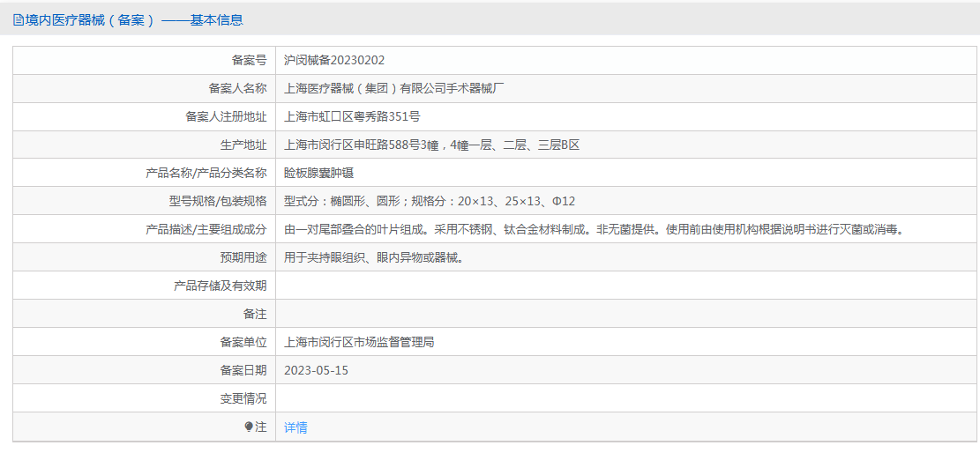
Task: Select the production address 上海市闵行区申旺路588号3幢
Action: 362,145
